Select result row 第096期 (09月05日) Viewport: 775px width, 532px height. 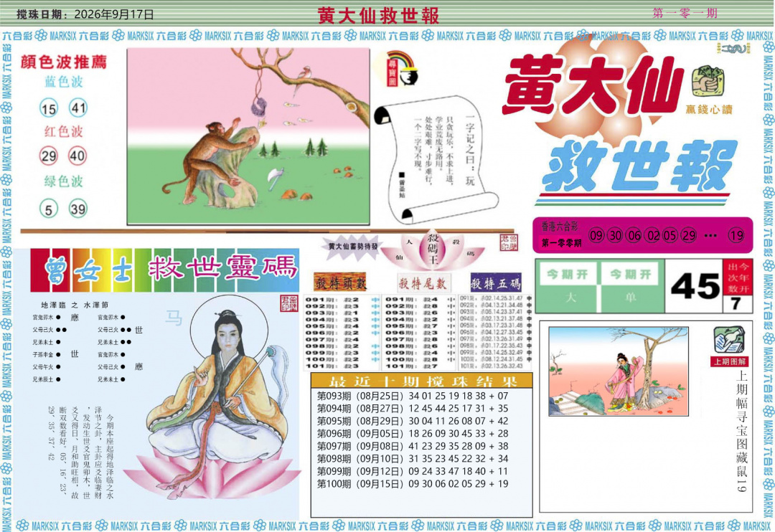[413, 433]
